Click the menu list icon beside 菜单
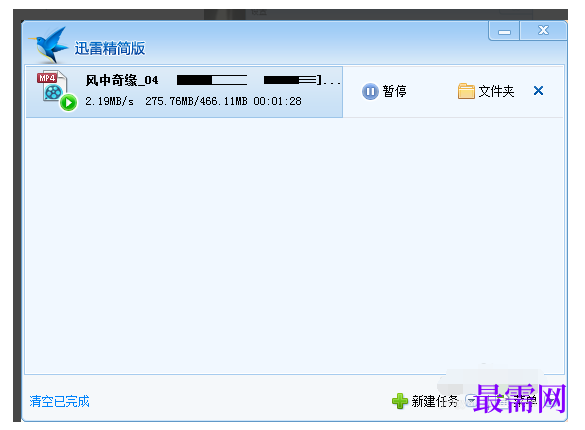This screenshot has width=585, height=430. pyautogui.click(x=503, y=401)
